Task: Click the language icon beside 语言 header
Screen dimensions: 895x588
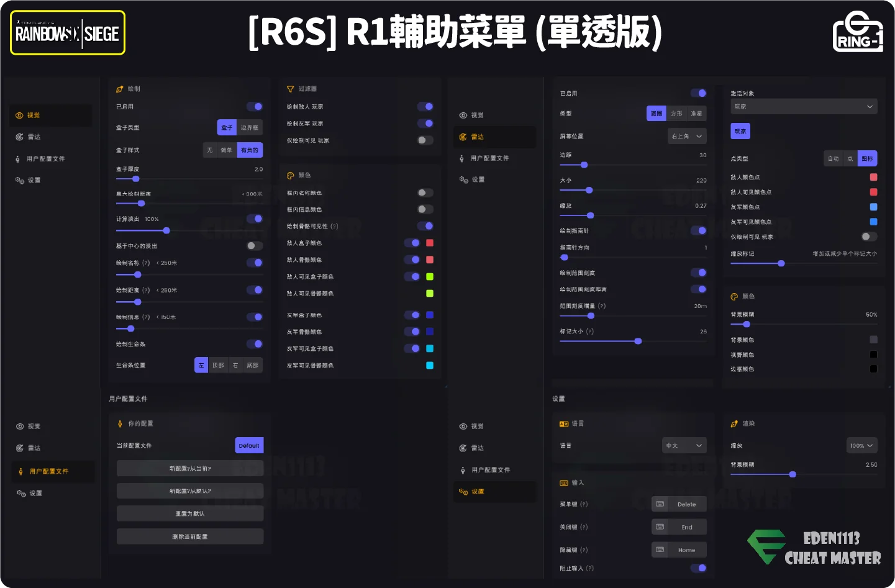Action: [x=564, y=424]
